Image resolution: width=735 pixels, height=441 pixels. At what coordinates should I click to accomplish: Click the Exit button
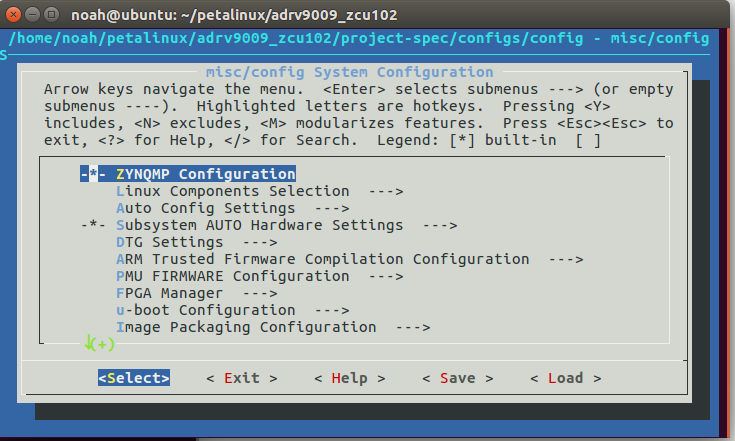click(x=242, y=378)
